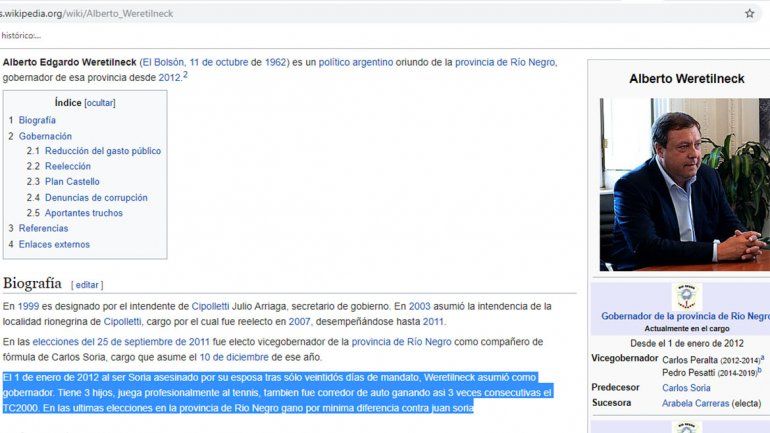Open Alberto Weretilneck portrait photo

[x=684, y=184]
